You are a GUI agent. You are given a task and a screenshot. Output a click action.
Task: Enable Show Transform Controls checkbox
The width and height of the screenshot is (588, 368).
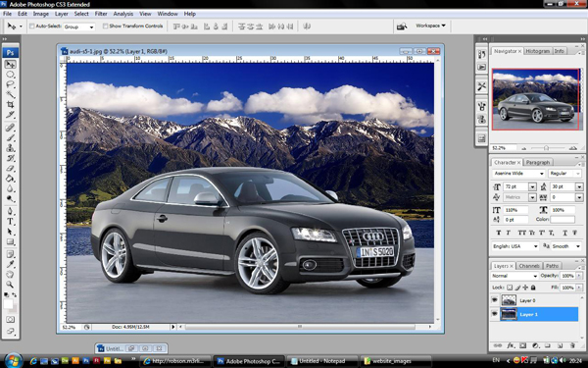[106, 26]
